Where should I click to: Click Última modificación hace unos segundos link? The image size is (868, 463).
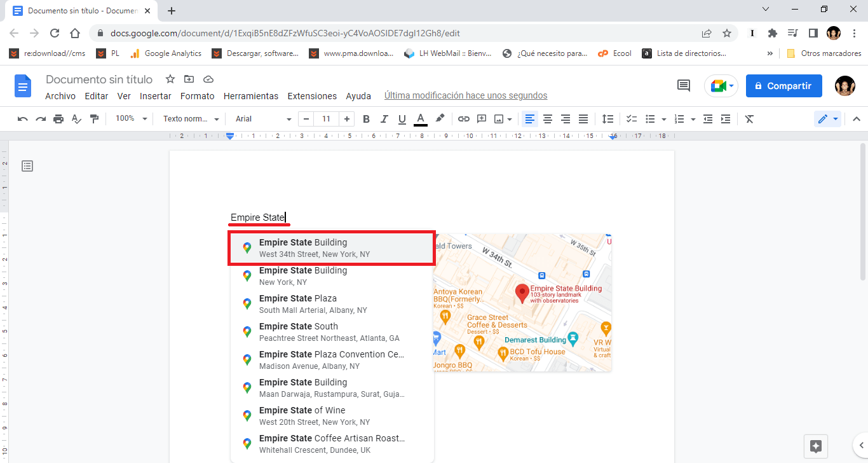point(466,95)
